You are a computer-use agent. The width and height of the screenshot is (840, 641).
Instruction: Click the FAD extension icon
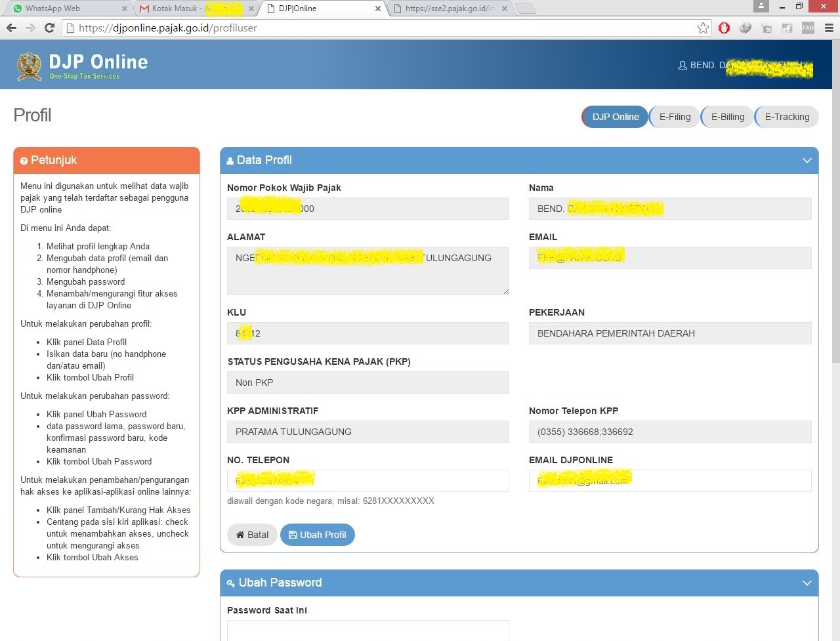pyautogui.click(x=808, y=28)
